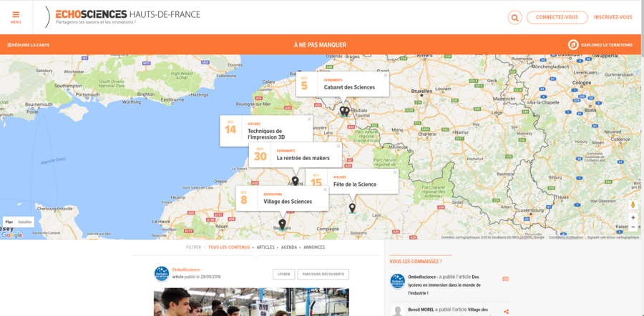The height and width of the screenshot is (316, 644).
Task: Click the Connectez-vous button
Action: click(557, 18)
